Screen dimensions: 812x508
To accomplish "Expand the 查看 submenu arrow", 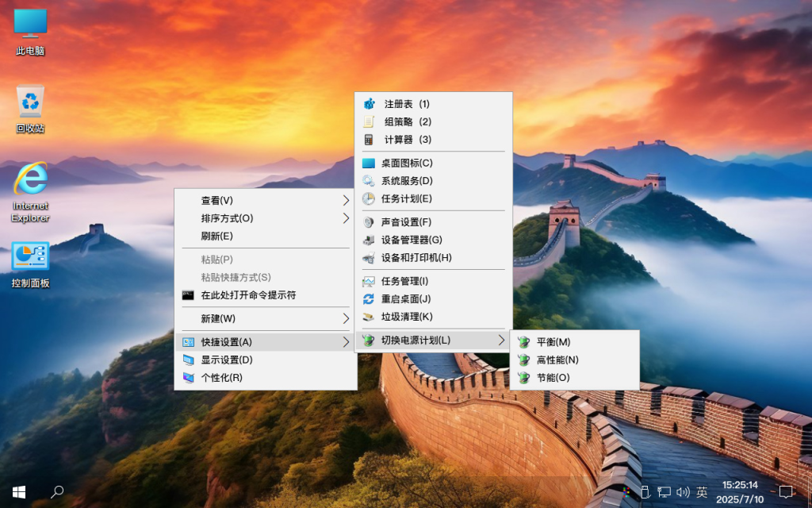I will (347, 200).
